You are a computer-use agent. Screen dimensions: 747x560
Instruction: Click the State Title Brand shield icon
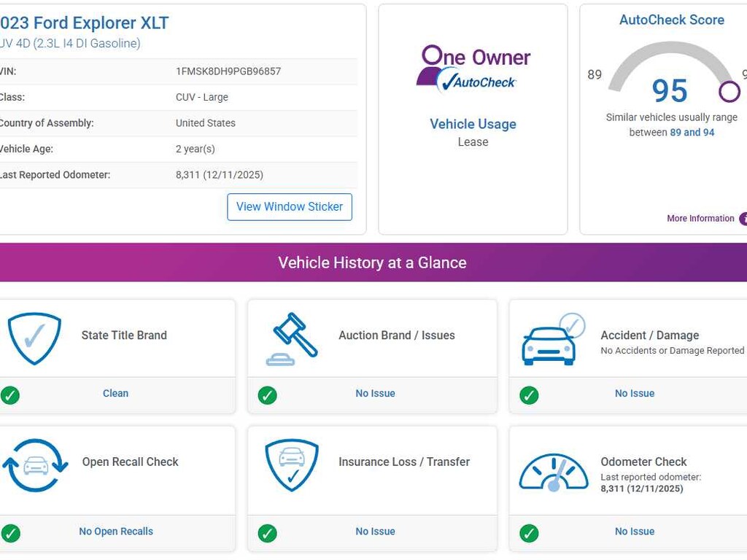34,338
